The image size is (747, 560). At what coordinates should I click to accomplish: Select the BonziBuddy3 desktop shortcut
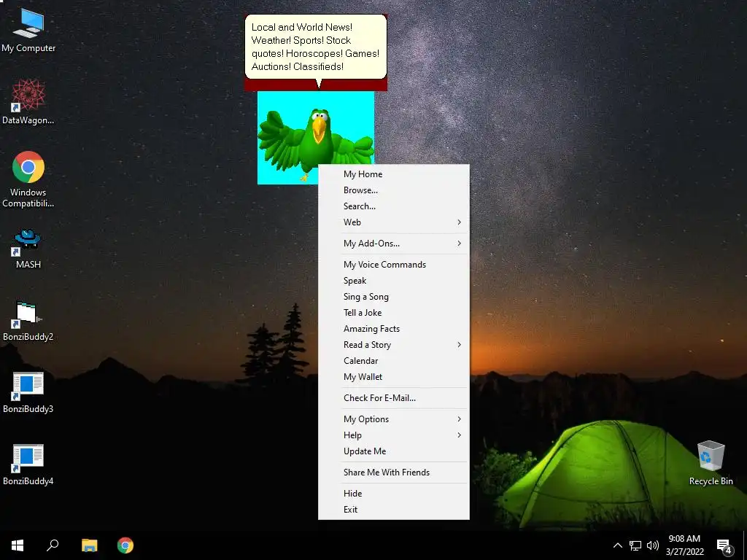click(28, 393)
